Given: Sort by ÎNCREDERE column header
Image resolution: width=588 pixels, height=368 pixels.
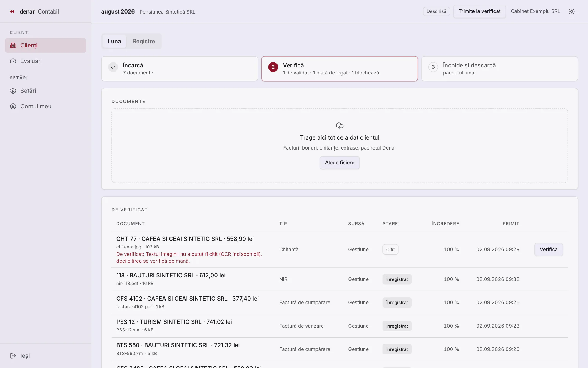Looking at the screenshot, I should point(445,224).
